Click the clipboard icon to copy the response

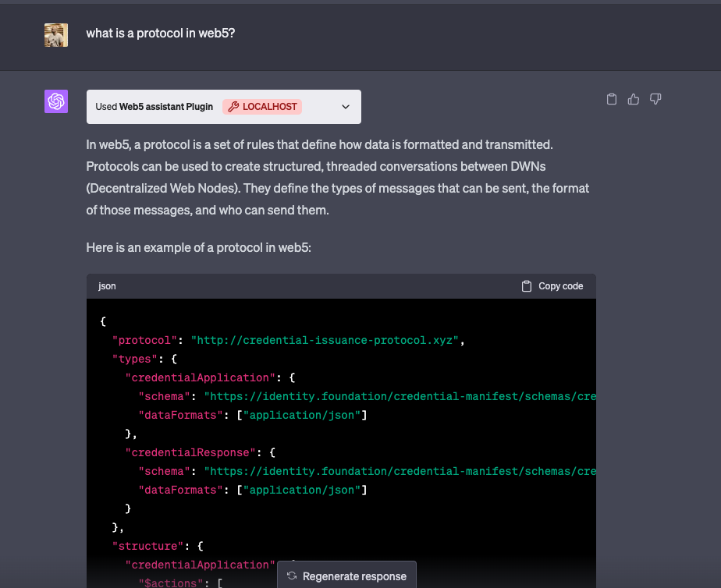[x=611, y=98]
